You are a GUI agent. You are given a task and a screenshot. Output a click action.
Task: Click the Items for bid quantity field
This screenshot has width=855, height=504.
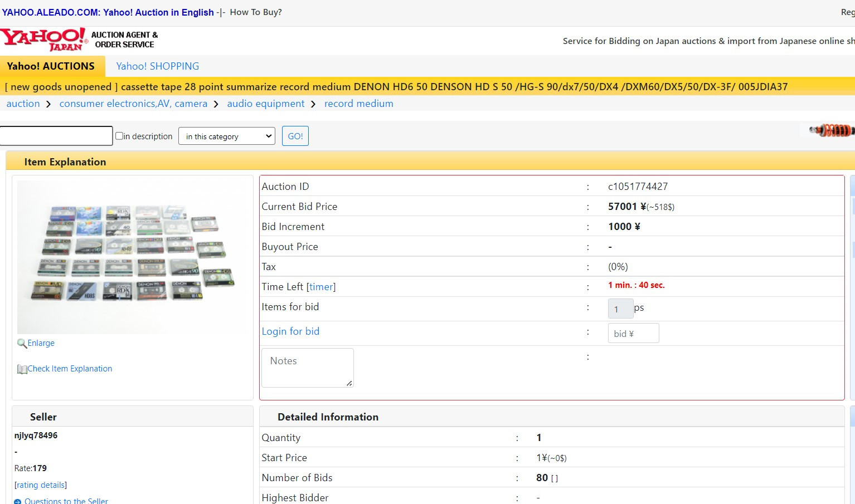620,309
